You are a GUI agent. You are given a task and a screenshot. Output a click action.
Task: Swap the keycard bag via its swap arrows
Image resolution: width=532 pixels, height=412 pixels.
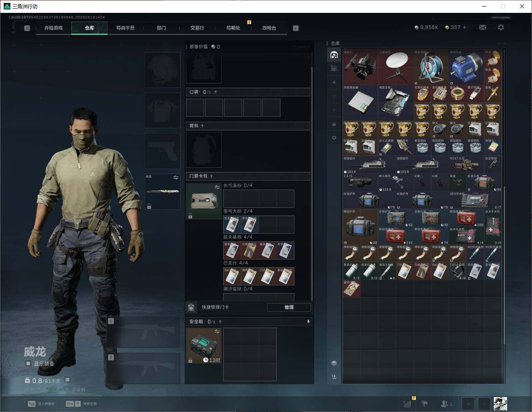pos(217,187)
